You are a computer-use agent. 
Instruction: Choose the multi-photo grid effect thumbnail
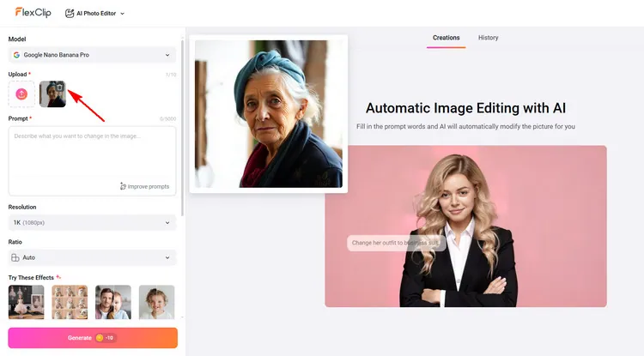(70, 302)
